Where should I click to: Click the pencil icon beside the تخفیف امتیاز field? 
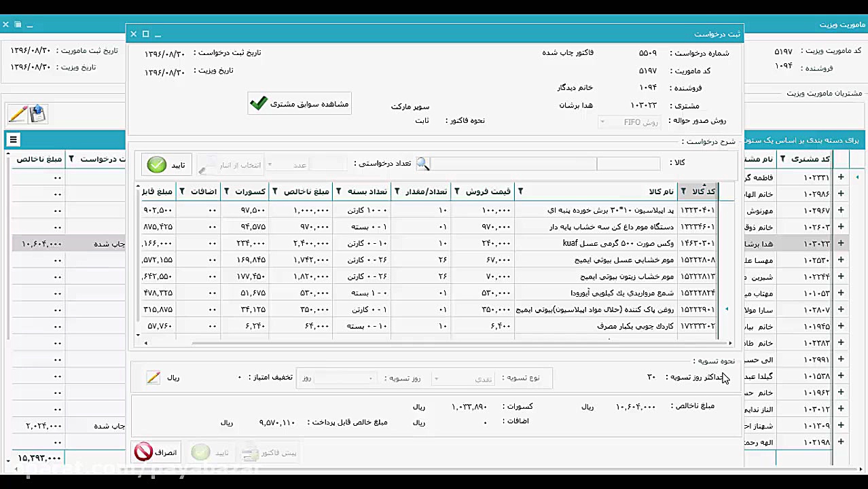(x=153, y=378)
